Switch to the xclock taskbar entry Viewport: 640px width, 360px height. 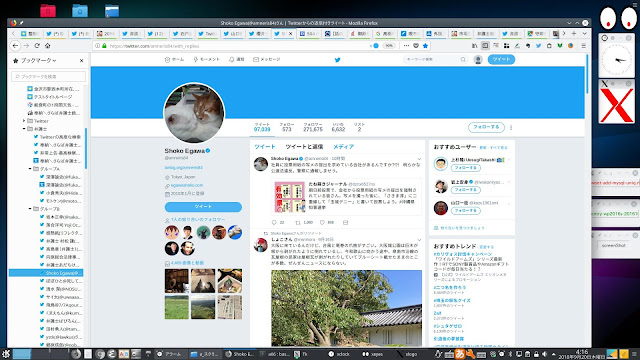339,354
